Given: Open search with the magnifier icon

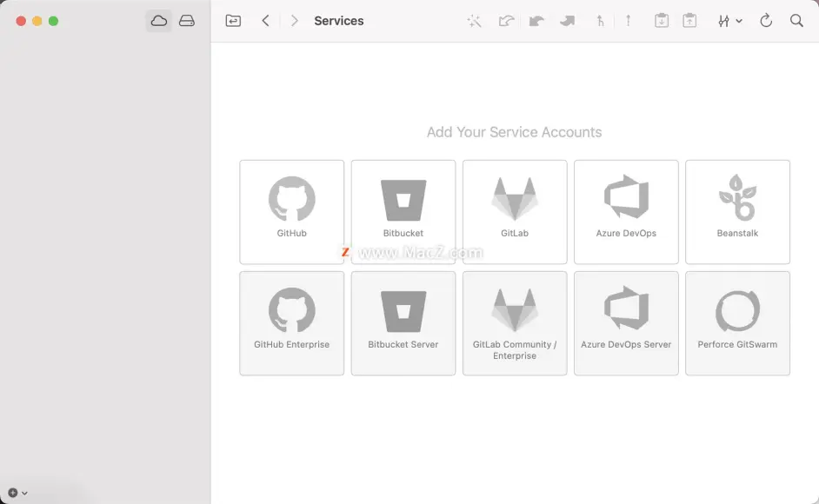Looking at the screenshot, I should [796, 21].
